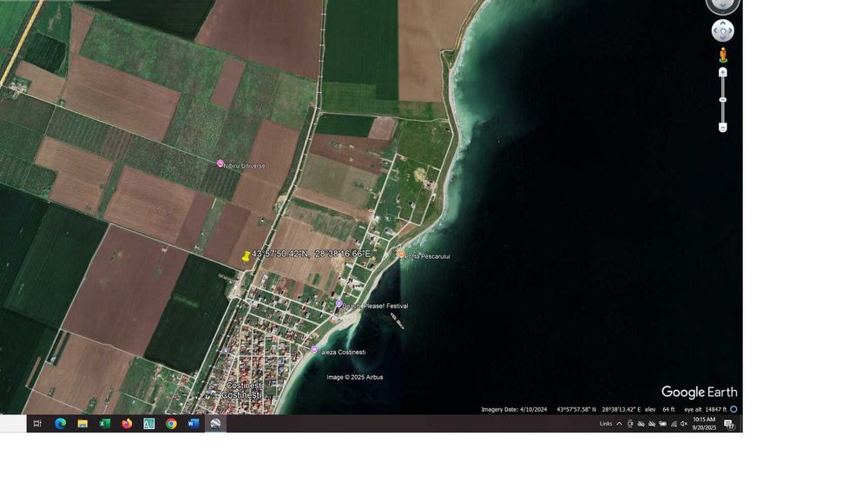
Task: Click the zoom in plus button
Action: pos(722,73)
